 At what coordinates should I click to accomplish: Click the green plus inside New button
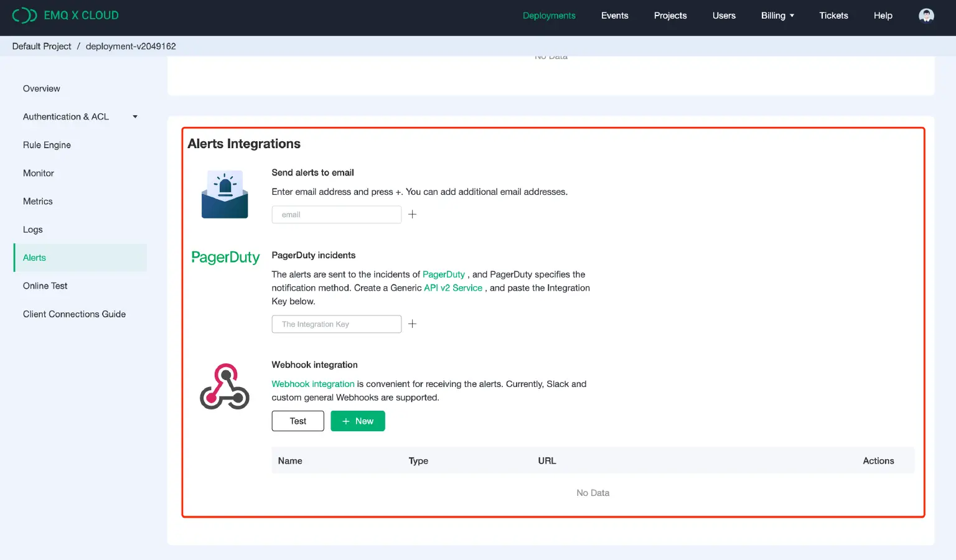(346, 421)
